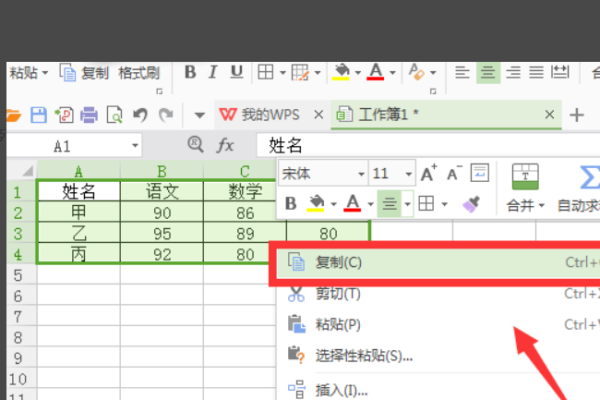Viewport: 600px width, 400px height.
Task: Apply justify alignment in ribbon
Action: tap(536, 72)
